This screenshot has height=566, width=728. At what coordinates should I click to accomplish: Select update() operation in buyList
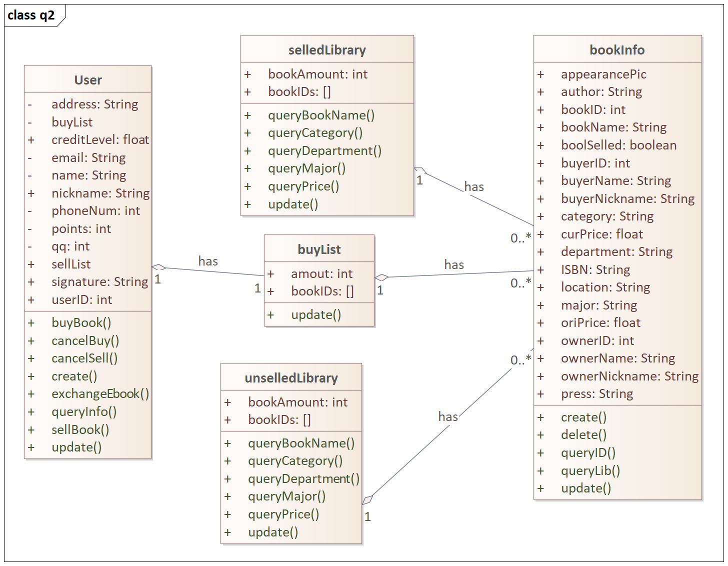(x=316, y=314)
